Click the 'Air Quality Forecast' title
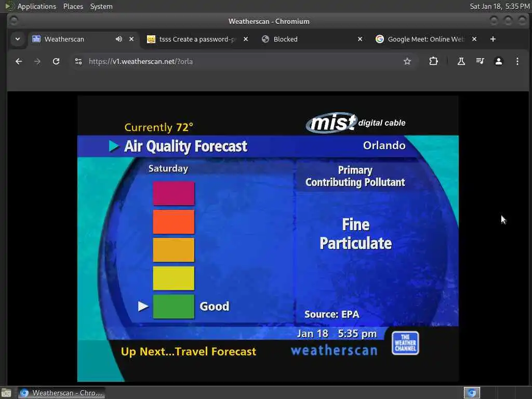Screen dimensions: 532x399 pyautogui.click(x=185, y=146)
